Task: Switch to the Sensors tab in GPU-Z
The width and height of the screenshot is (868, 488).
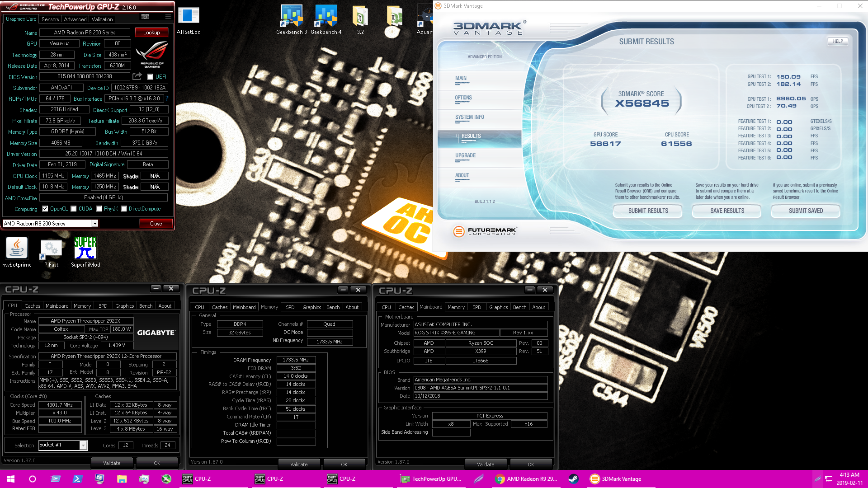Action: pos(50,19)
